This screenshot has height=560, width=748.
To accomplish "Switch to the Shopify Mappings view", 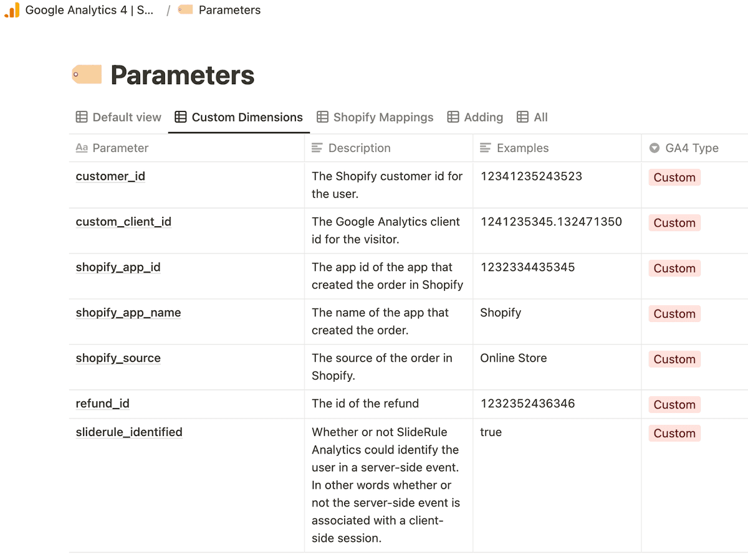I will [375, 117].
